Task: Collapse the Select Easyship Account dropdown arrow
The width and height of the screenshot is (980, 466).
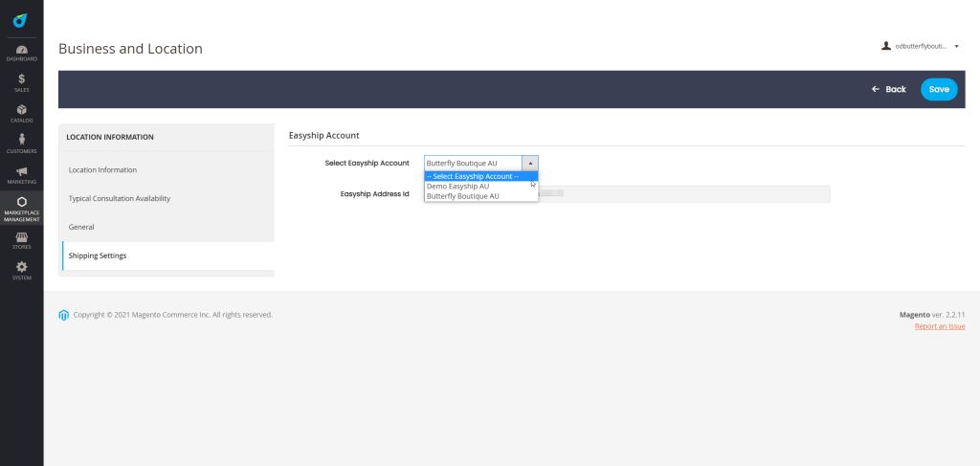Action: click(x=530, y=163)
